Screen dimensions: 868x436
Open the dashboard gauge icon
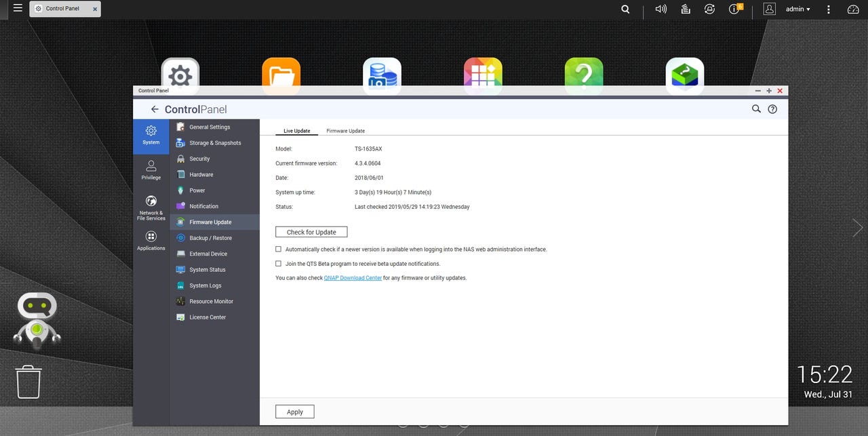coord(854,9)
